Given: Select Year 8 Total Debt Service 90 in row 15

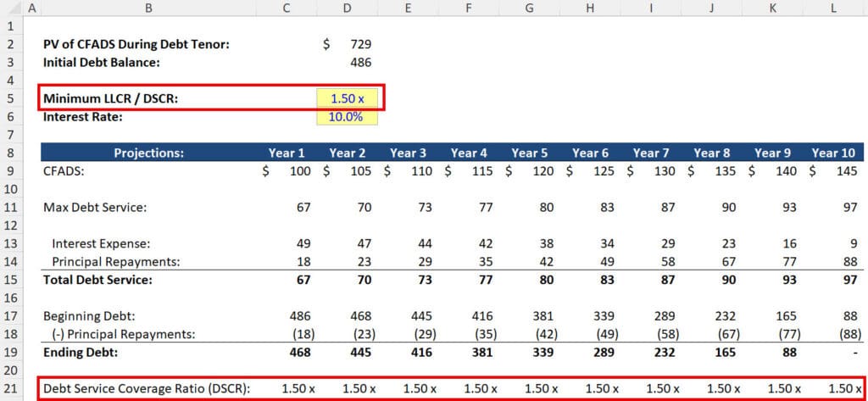Looking at the screenshot, I should point(728,280).
